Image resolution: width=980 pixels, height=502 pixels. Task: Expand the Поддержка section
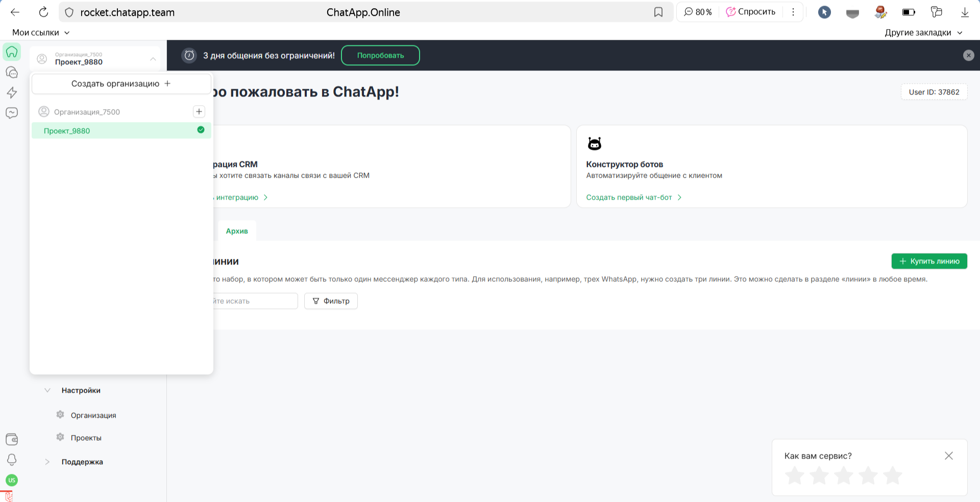pos(47,462)
